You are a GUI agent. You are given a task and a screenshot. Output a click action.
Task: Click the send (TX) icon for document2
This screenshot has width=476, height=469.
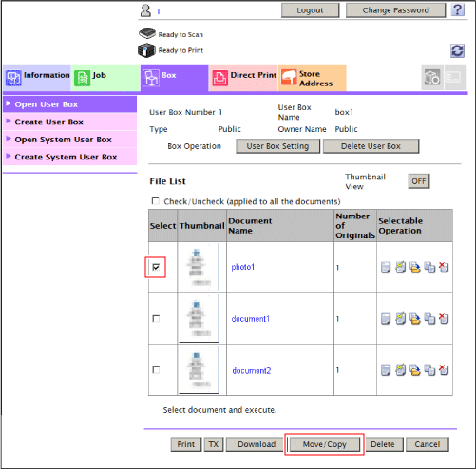[x=400, y=369]
